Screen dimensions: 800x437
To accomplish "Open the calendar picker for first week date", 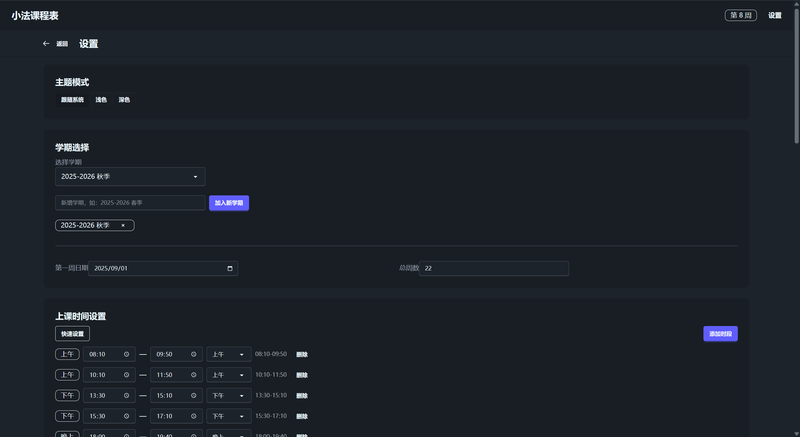I will pos(230,268).
